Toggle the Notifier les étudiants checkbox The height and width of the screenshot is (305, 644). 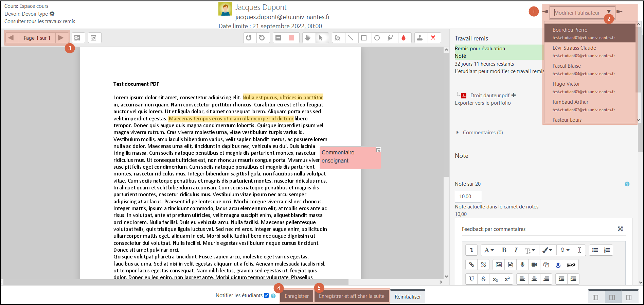coord(266,295)
